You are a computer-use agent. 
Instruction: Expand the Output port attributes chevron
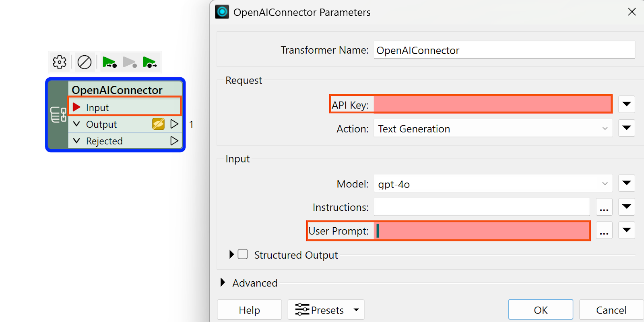[x=76, y=124]
